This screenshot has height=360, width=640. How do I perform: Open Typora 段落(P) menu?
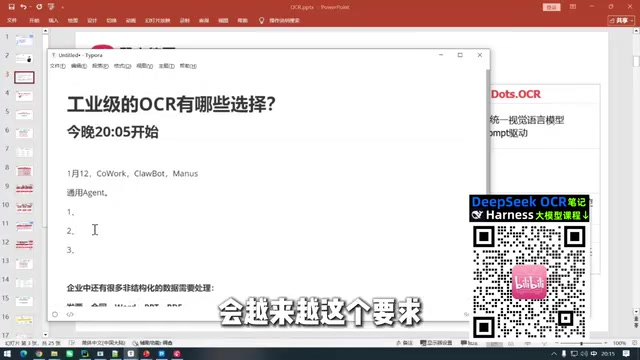[x=100, y=66]
